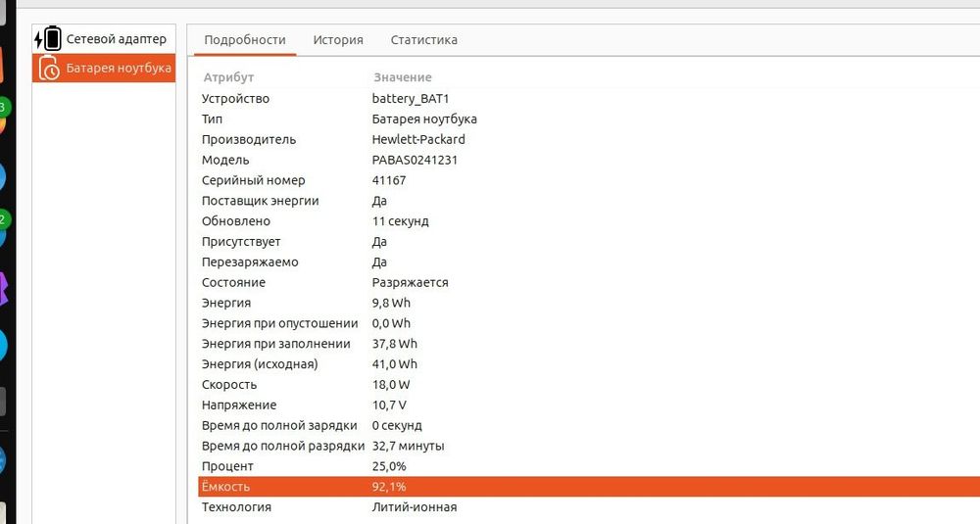Click the Значение column header

pyautogui.click(x=402, y=77)
